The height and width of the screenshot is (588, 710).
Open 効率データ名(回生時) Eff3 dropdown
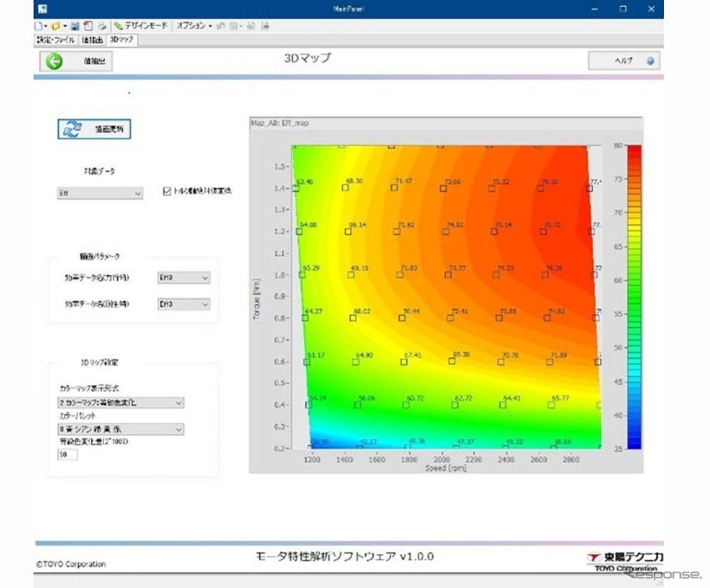183,305
